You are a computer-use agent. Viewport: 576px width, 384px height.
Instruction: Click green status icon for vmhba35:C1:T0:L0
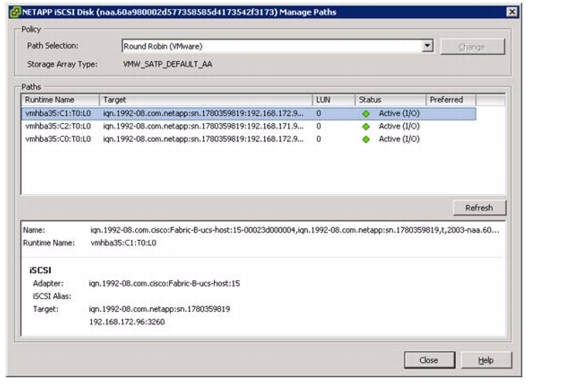366,114
